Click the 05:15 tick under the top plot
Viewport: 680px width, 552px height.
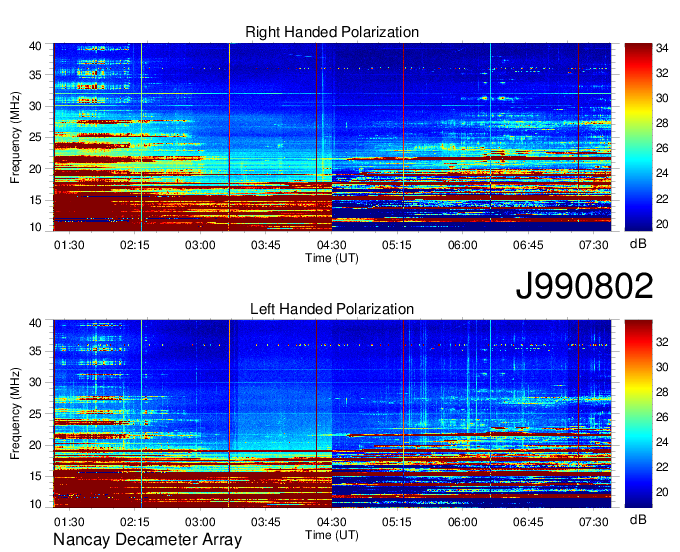tap(397, 245)
